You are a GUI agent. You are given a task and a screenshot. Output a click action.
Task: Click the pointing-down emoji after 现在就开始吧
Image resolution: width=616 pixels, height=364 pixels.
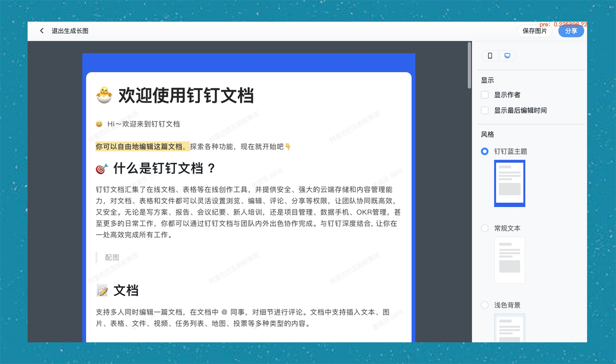(x=288, y=147)
